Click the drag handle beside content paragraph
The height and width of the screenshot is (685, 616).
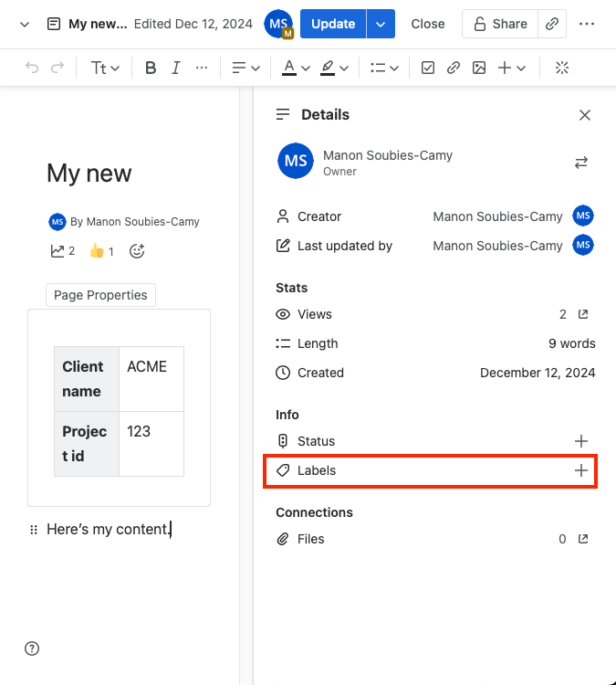[34, 530]
